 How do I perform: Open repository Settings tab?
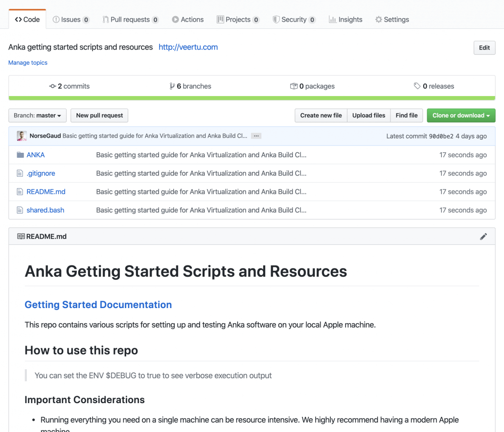tap(392, 19)
